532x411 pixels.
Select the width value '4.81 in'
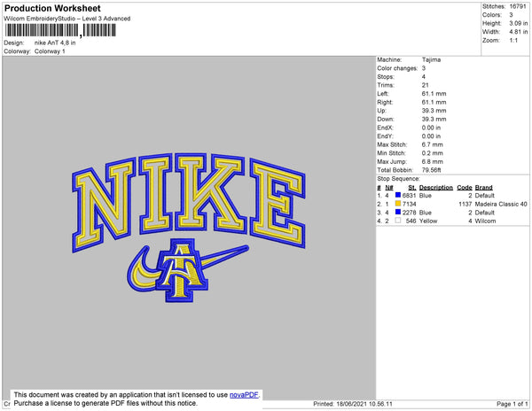[519, 32]
